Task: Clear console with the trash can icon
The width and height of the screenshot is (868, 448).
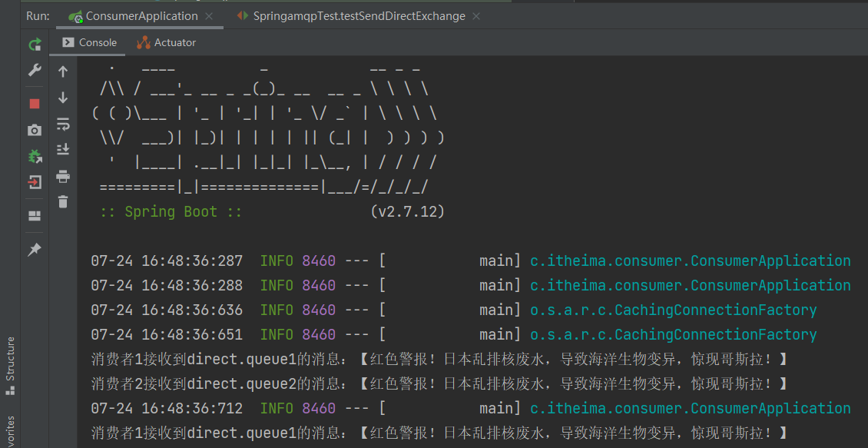Action: [63, 201]
